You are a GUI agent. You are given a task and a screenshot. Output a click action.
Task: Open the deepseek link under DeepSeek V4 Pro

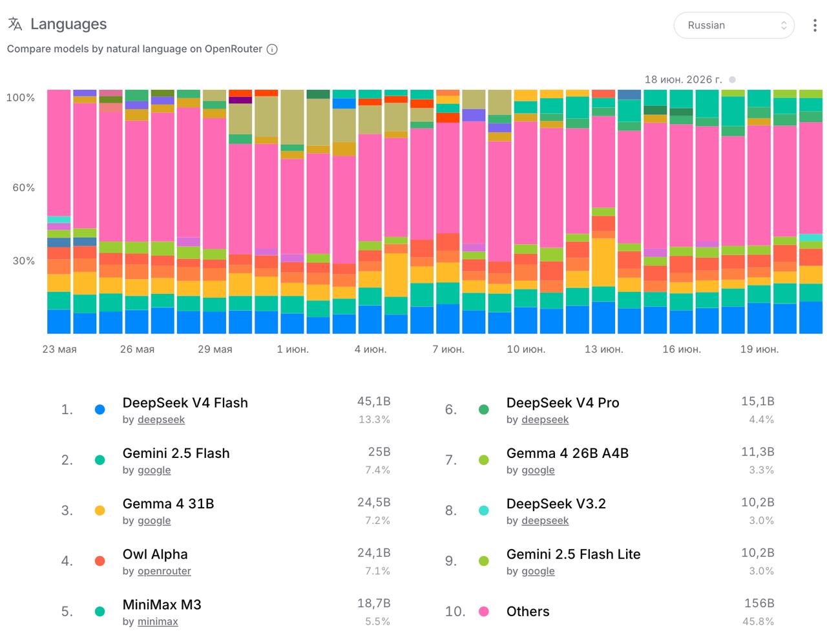click(x=545, y=420)
